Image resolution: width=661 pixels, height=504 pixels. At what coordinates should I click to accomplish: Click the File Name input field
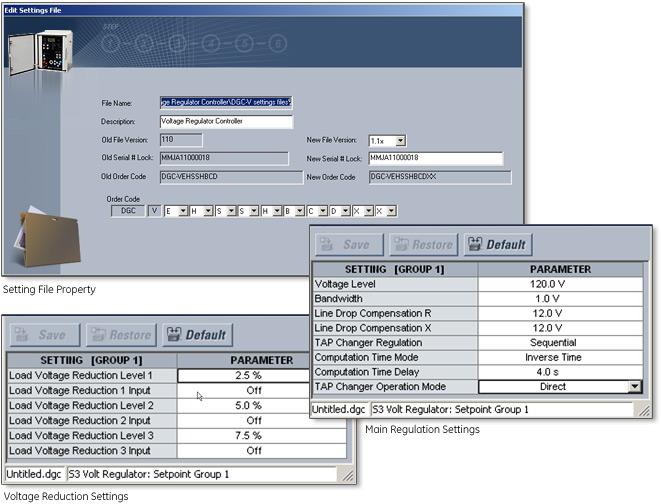point(226,102)
